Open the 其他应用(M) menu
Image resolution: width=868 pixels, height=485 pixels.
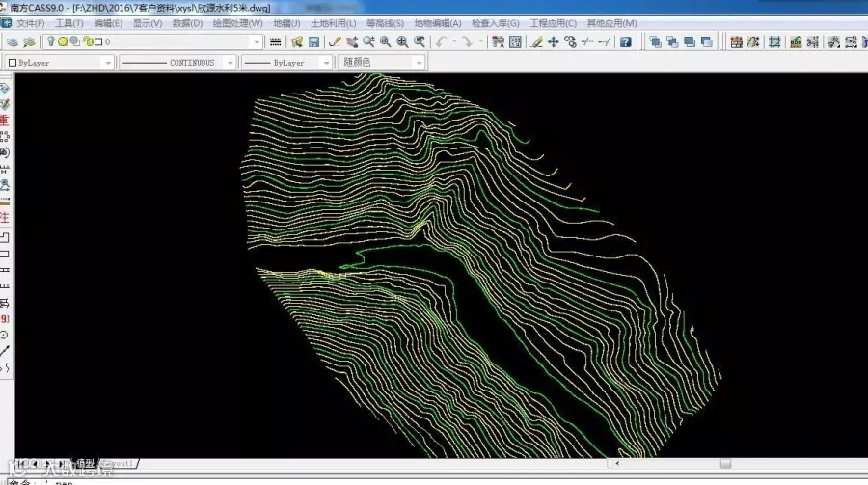coord(611,23)
